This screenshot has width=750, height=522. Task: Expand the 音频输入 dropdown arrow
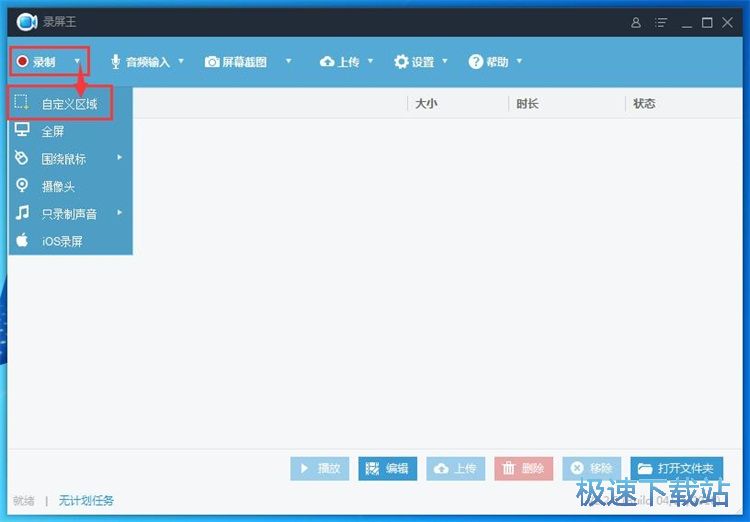coord(181,61)
